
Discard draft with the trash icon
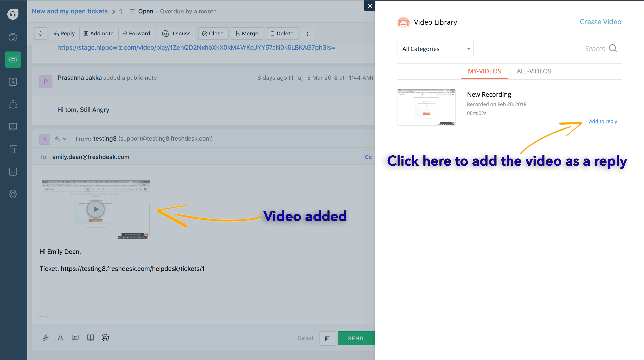click(x=327, y=338)
